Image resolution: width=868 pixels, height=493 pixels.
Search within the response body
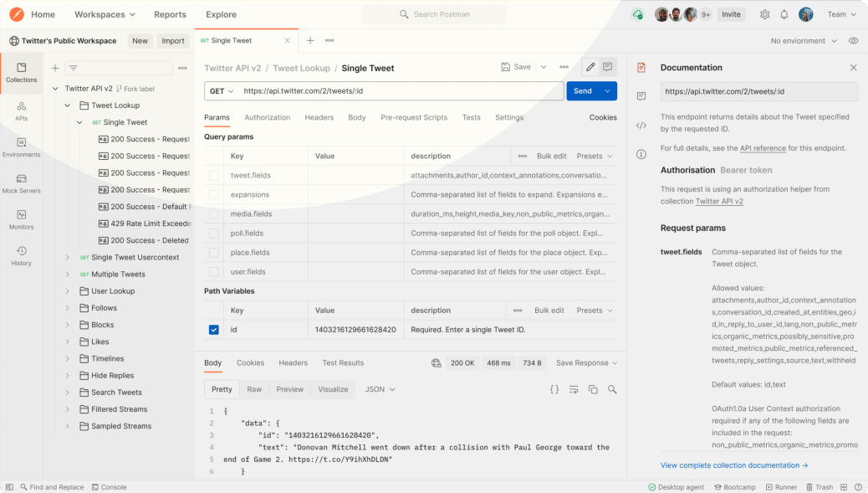(614, 389)
